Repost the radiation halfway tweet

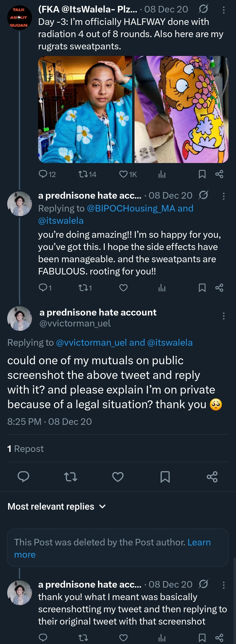87,174
